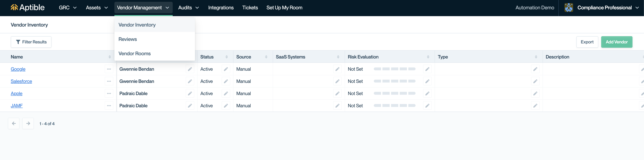This screenshot has width=644, height=160.
Task: Go to the next page arrow
Action: pyautogui.click(x=28, y=124)
